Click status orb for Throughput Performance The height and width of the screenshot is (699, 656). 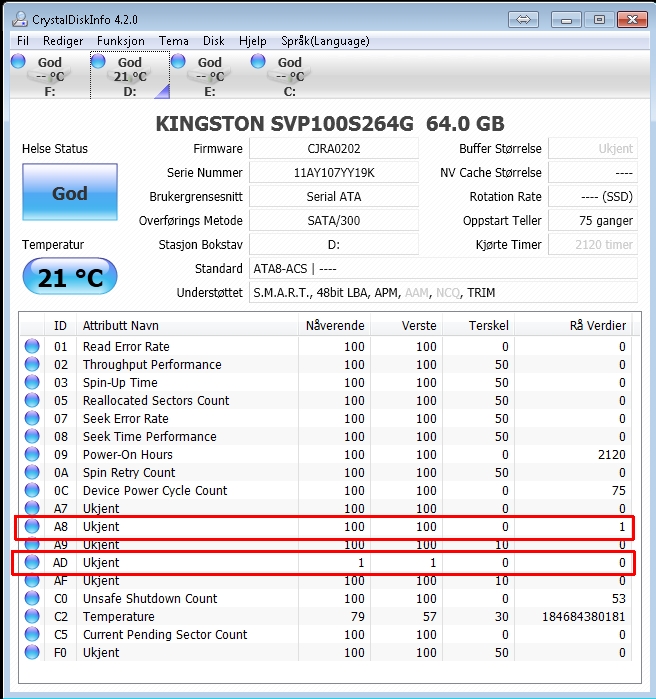pyautogui.click(x=32, y=364)
